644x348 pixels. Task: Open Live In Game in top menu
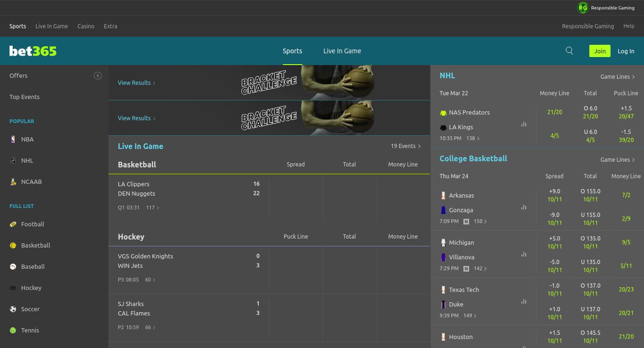[x=51, y=26]
